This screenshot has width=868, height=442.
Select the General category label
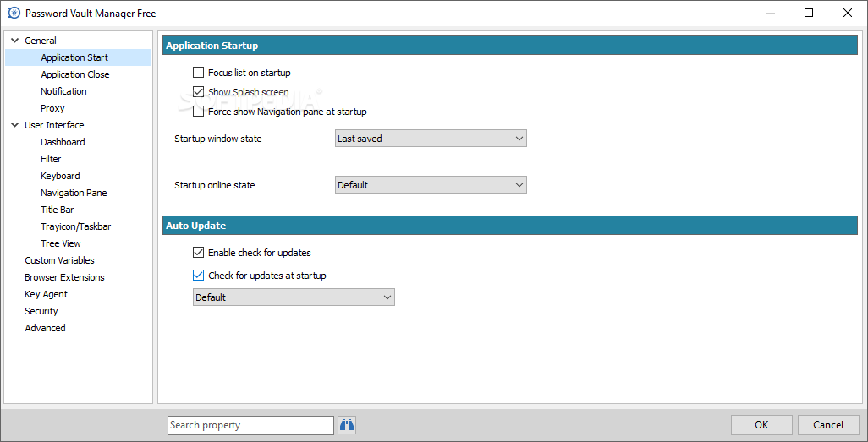click(41, 41)
